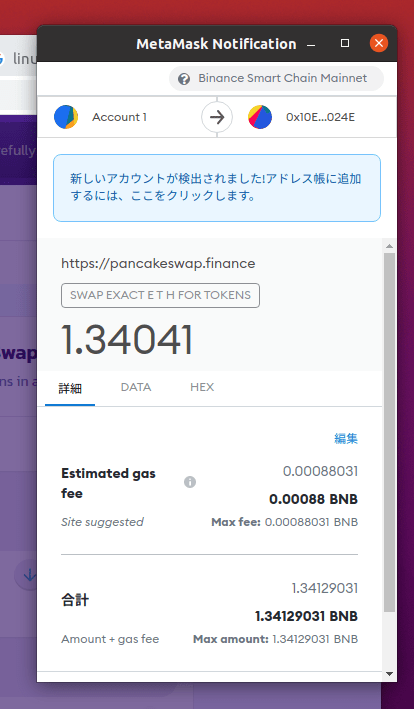Click the recipient 0x10E...024E avatar icon

[x=260, y=117]
